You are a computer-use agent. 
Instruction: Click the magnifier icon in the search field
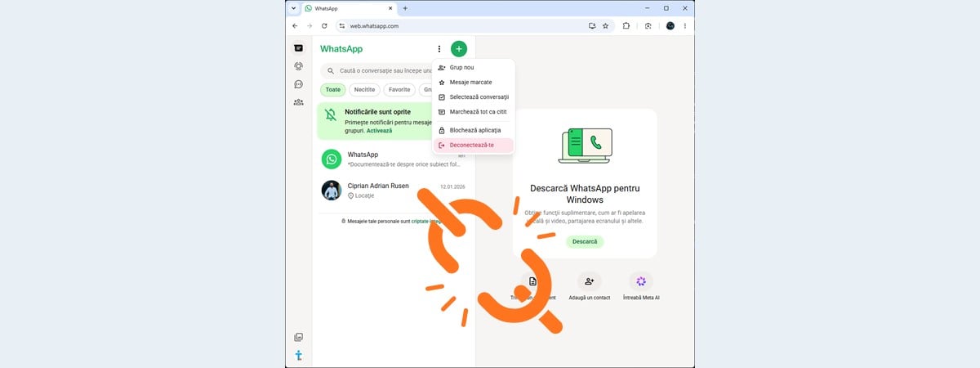point(330,71)
